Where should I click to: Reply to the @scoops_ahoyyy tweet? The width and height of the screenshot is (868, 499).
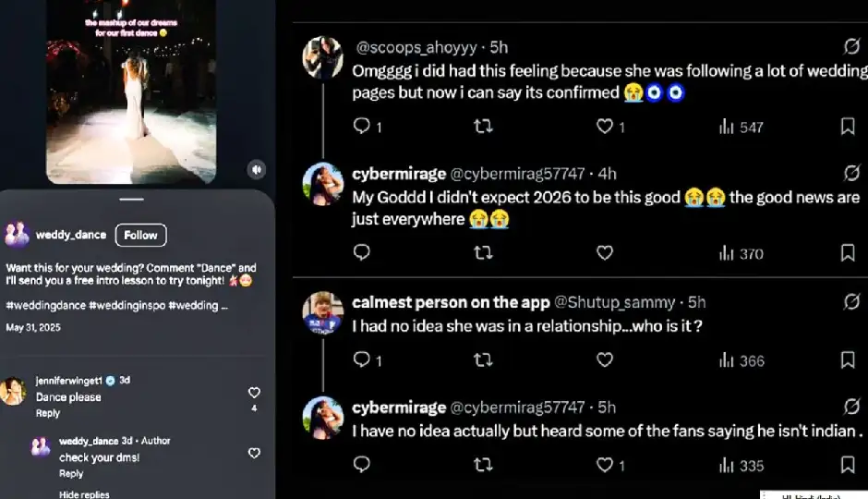pyautogui.click(x=362, y=126)
